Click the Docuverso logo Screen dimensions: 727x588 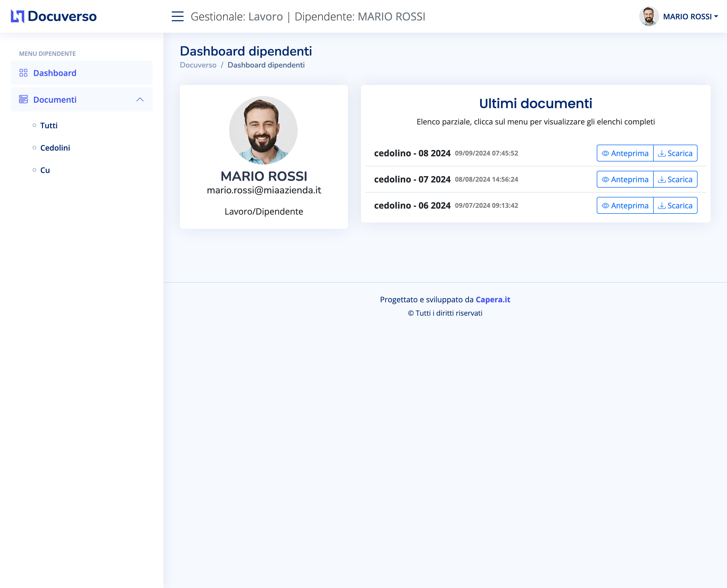[x=54, y=16]
